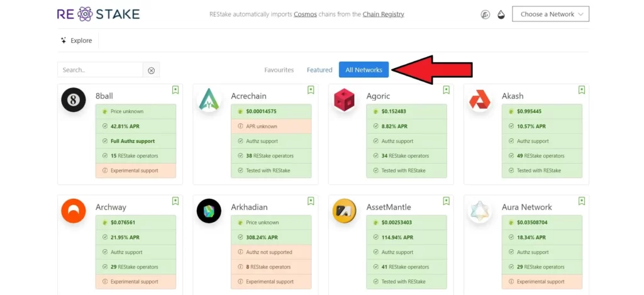Bookmark the Aura Network card as favourite
644x295 pixels.
click(x=582, y=201)
